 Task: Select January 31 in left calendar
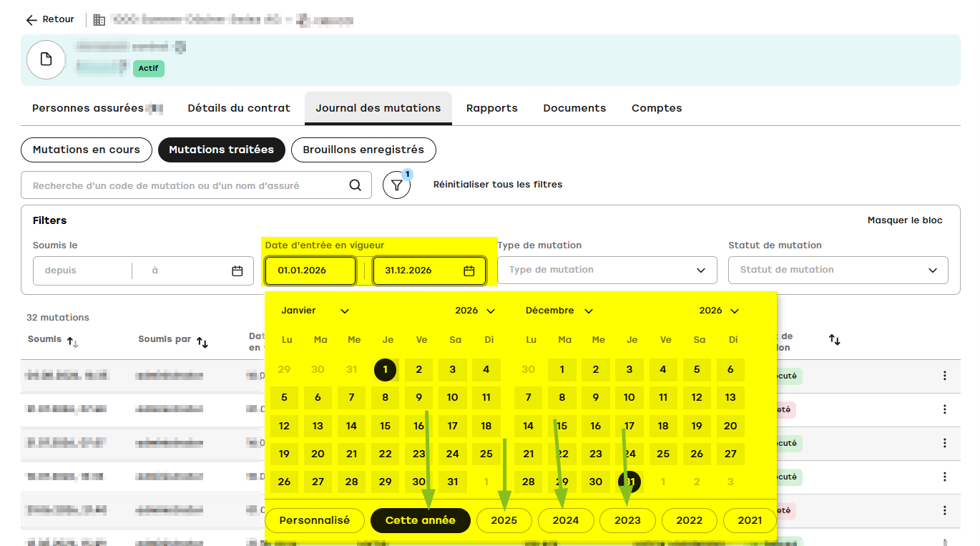pyautogui.click(x=453, y=482)
